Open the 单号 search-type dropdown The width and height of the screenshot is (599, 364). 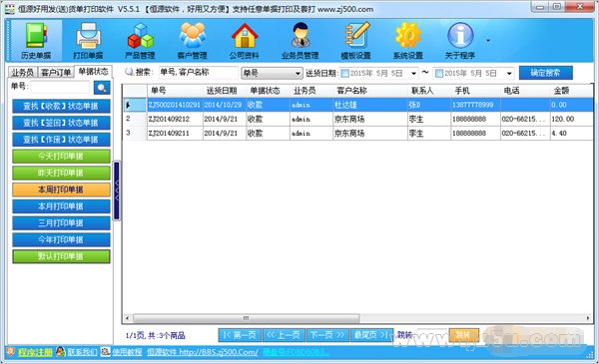pos(272,73)
